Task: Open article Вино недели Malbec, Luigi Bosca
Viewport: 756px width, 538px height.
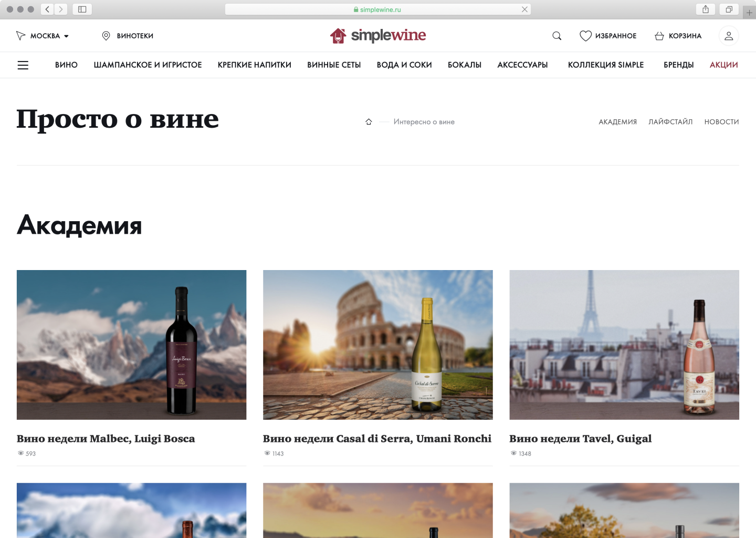Action: (106, 439)
